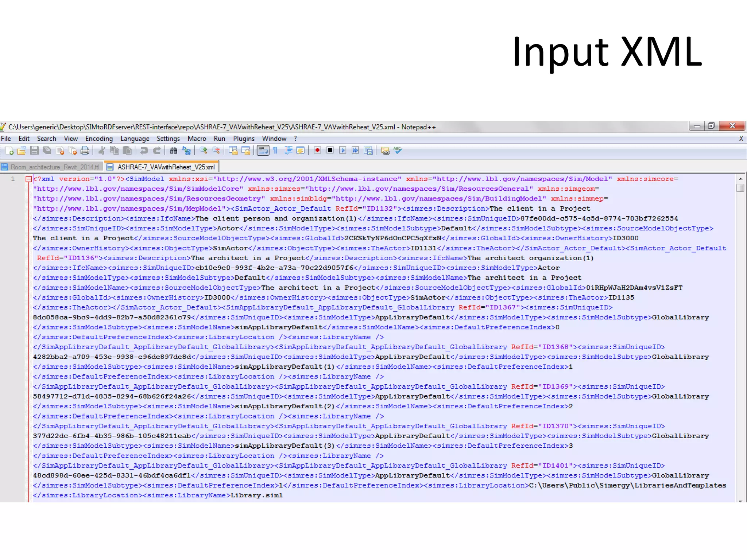Stop macro recording
Screen dimensions: 747x560
pos(330,150)
